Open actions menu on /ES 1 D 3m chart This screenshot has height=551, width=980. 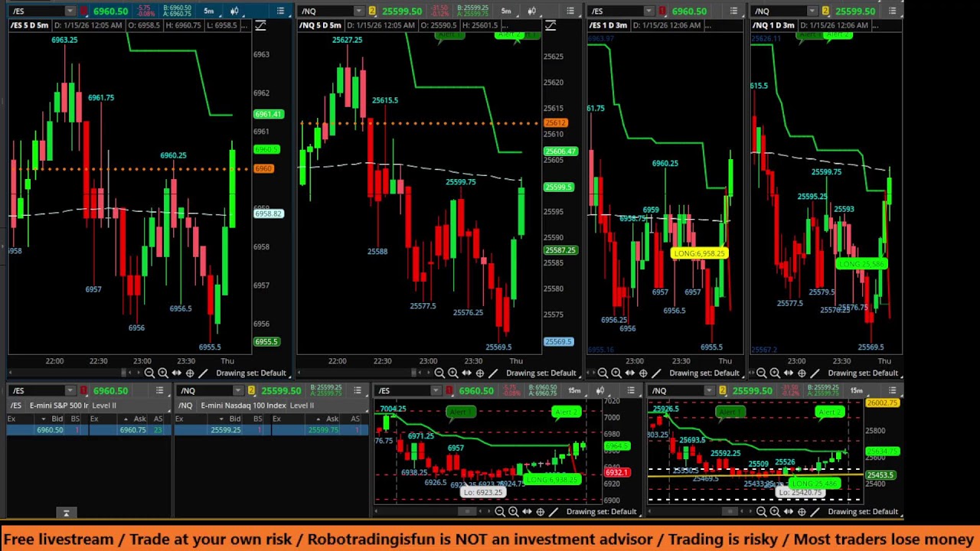click(733, 11)
